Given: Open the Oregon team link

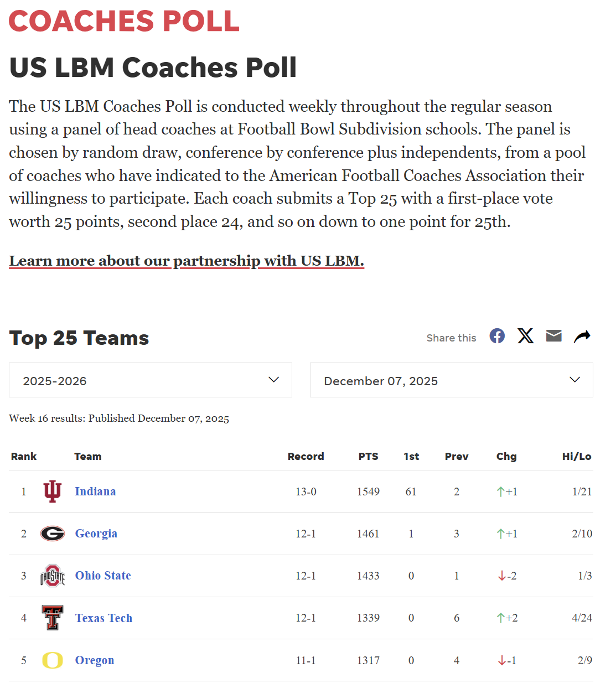Looking at the screenshot, I should pos(95,660).
